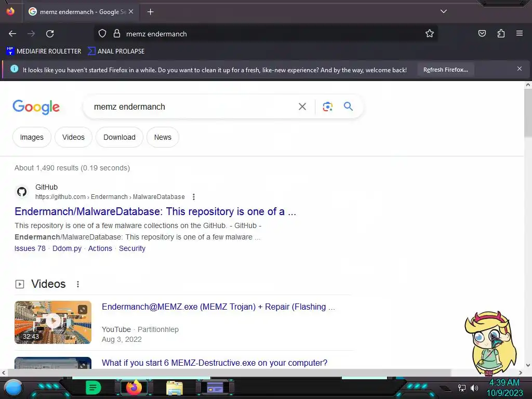Open the Save to Pocket icon
The width and height of the screenshot is (532, 399).
tap(482, 33)
